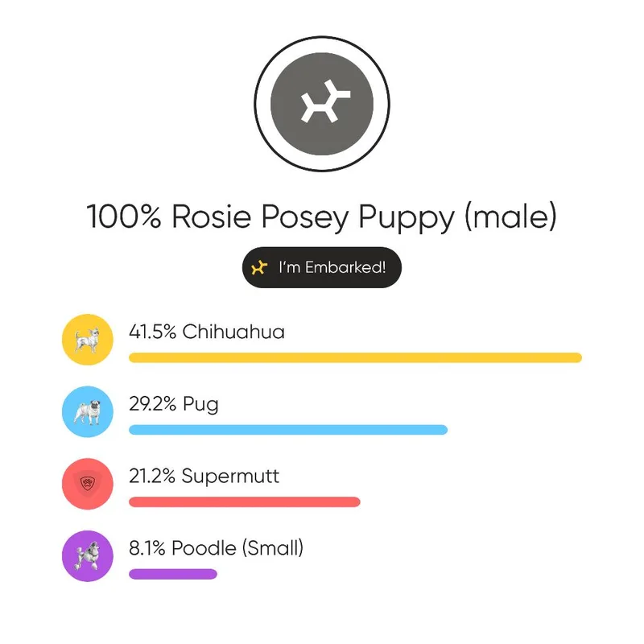Click the "8.1%" percentage value
Viewport: 644px width, 644px height.
149,549
